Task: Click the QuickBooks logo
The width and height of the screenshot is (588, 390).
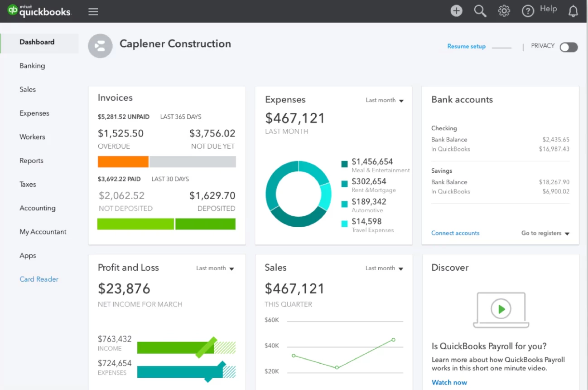Action: (x=39, y=11)
